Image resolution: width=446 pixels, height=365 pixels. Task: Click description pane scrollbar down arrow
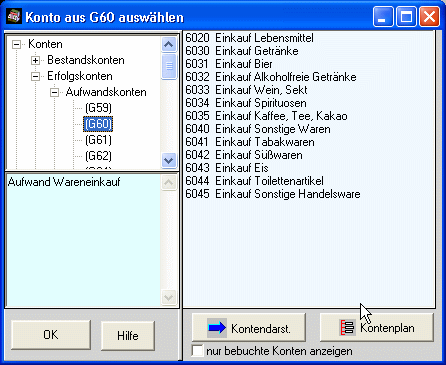point(169,297)
